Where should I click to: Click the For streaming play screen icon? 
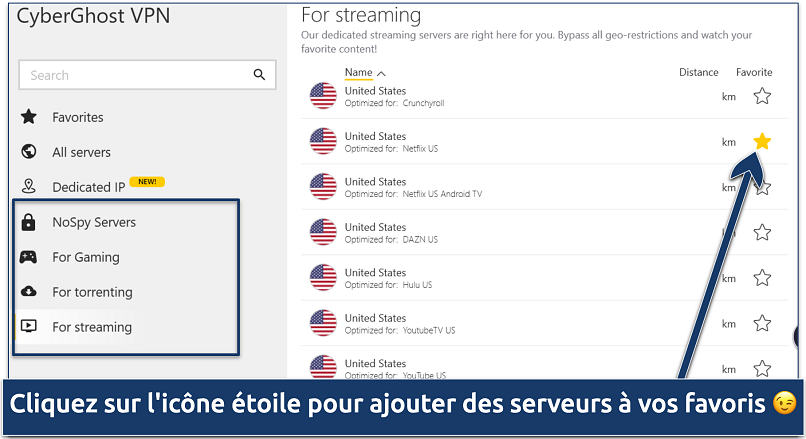(x=29, y=326)
